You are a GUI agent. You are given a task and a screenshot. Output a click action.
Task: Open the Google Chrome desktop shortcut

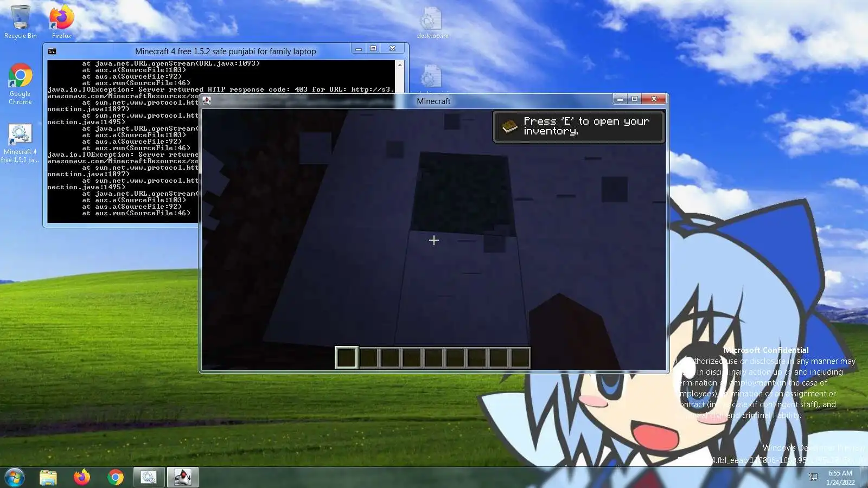coord(20,84)
